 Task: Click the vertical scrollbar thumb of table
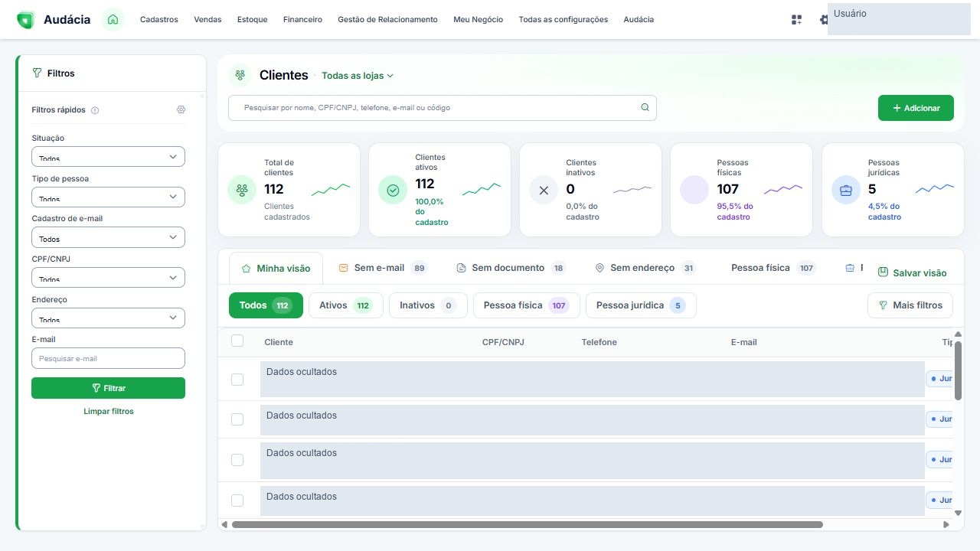pyautogui.click(x=958, y=370)
